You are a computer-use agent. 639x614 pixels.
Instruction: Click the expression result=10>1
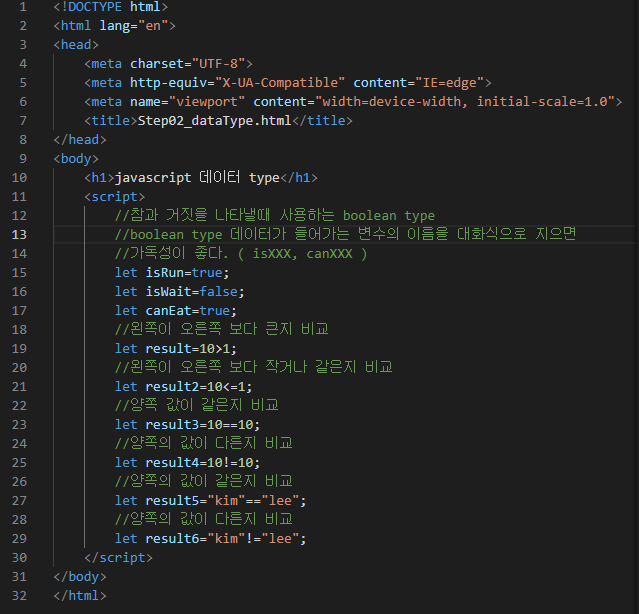(187, 349)
